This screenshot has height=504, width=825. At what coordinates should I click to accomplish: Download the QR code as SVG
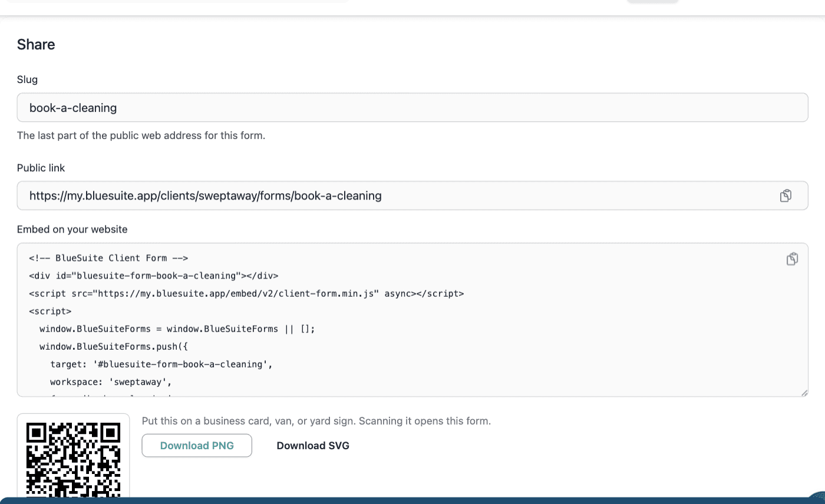[x=313, y=446]
